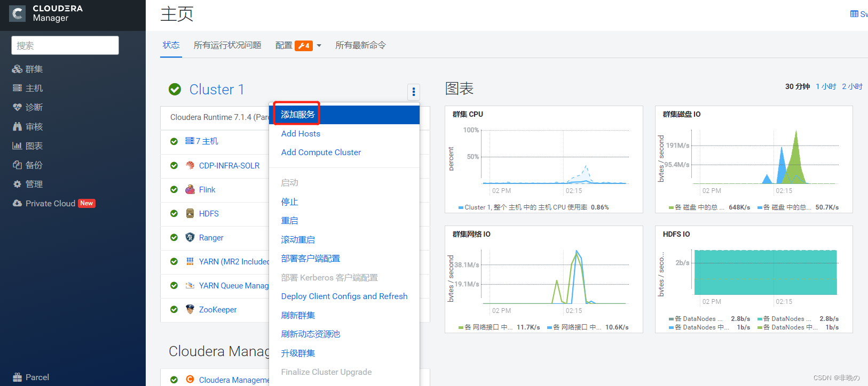Image resolution: width=868 pixels, height=386 pixels.
Task: Choose 部署客户端配置 menu entry
Action: 310,259
